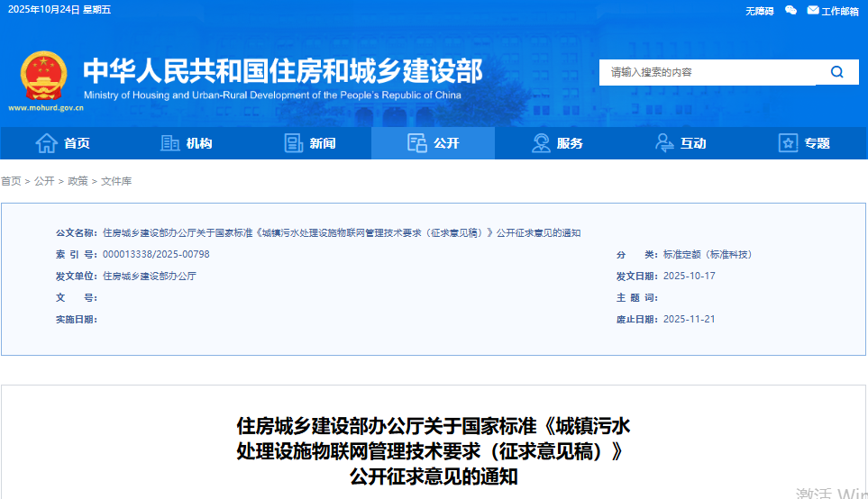Open 机构 via its building icon
This screenshot has height=499, width=868.
click(169, 143)
